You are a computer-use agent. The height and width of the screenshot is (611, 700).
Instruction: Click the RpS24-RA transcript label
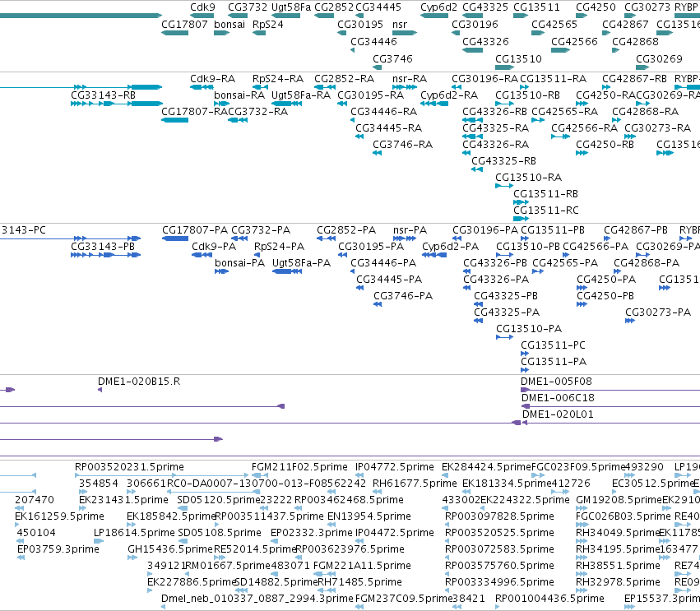point(278,79)
